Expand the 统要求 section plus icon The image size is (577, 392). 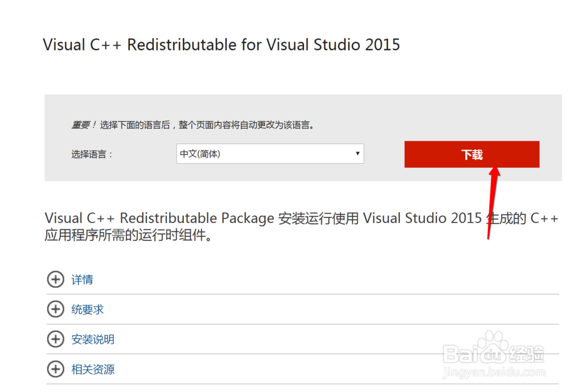(x=55, y=309)
